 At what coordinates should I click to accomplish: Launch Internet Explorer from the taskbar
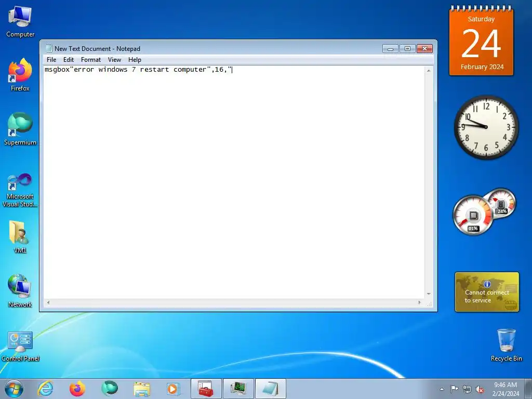[x=46, y=389]
